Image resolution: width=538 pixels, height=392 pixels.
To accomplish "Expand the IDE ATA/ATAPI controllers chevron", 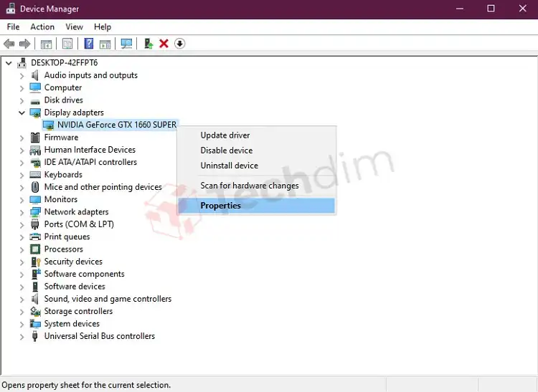I will [x=22, y=163].
